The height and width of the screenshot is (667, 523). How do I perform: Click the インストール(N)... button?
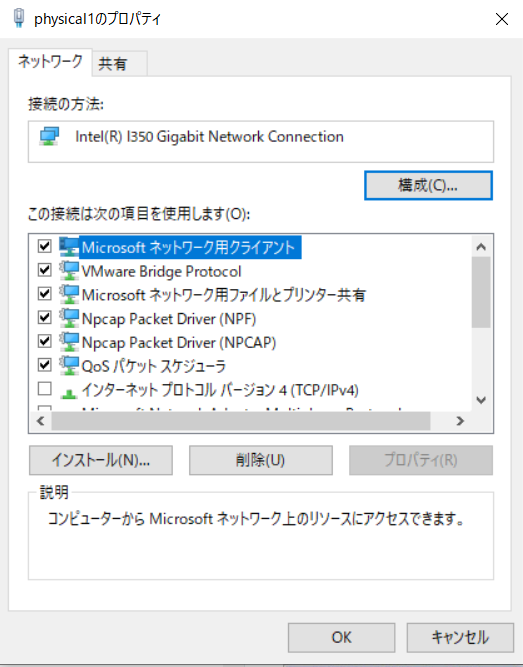click(x=101, y=460)
